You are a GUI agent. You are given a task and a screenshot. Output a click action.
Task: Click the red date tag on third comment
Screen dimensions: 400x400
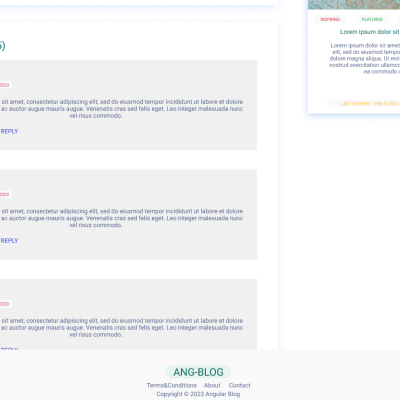[5, 304]
